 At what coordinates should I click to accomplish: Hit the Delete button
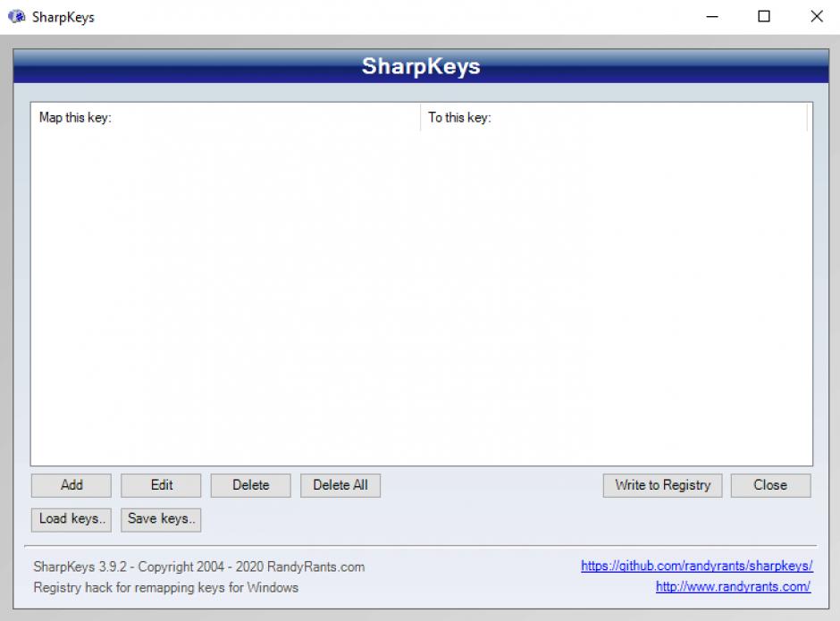(250, 485)
